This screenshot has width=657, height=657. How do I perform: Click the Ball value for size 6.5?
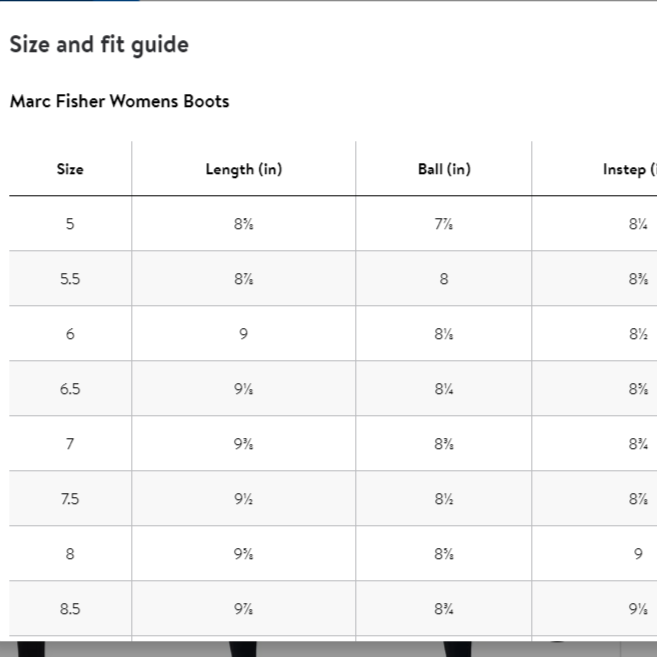click(x=444, y=389)
